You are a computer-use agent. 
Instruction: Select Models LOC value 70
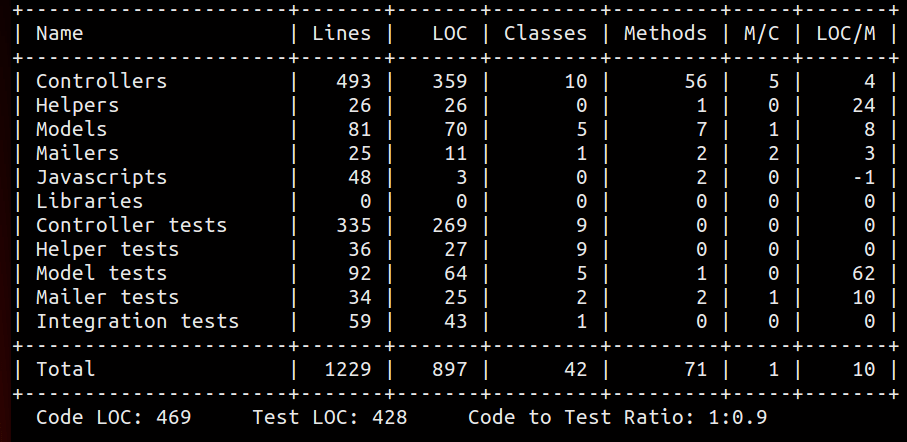tap(455, 129)
